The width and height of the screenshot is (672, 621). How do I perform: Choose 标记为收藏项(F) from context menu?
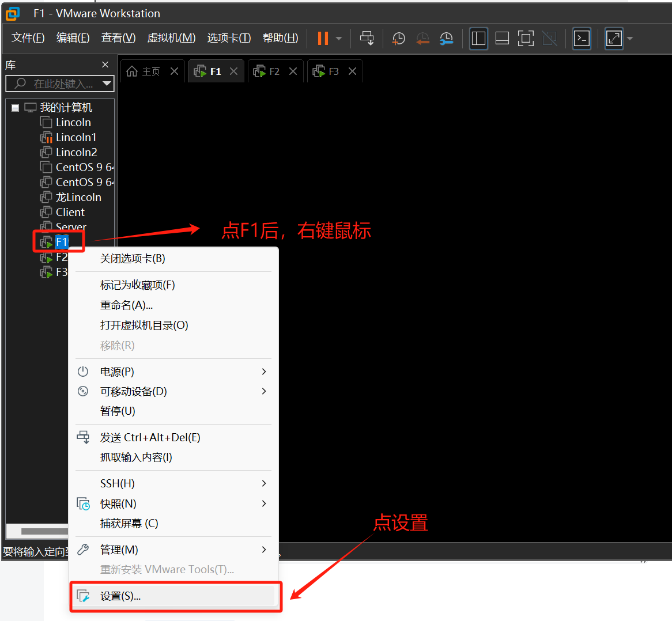tap(173, 285)
